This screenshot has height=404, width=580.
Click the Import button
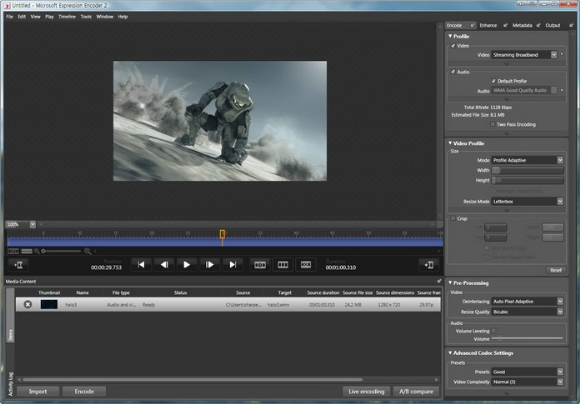click(38, 391)
